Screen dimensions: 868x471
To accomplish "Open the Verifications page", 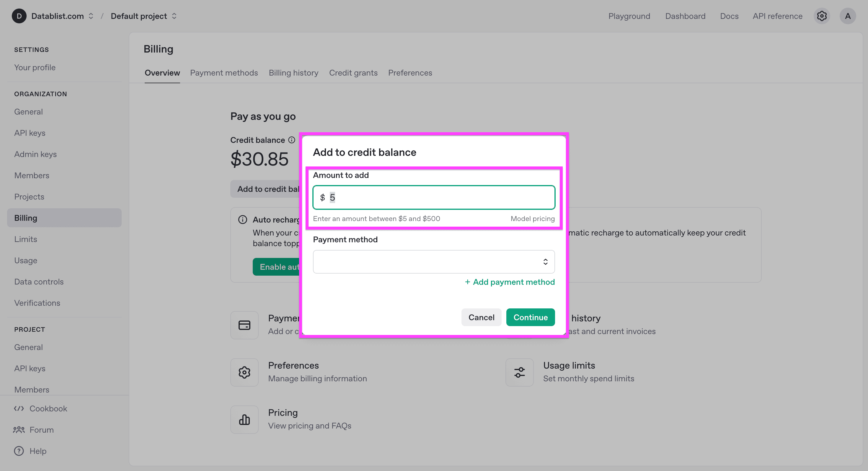I will pos(37,302).
